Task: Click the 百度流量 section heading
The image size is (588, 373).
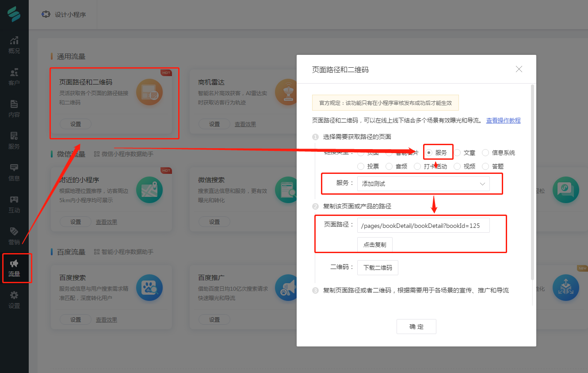Action: (x=71, y=252)
